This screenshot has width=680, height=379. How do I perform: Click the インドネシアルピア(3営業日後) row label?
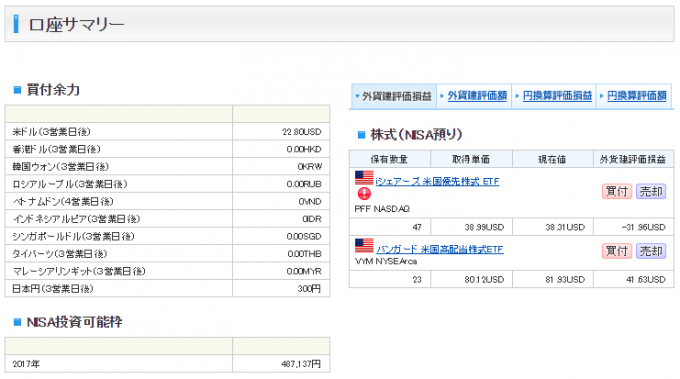pyautogui.click(x=76, y=219)
